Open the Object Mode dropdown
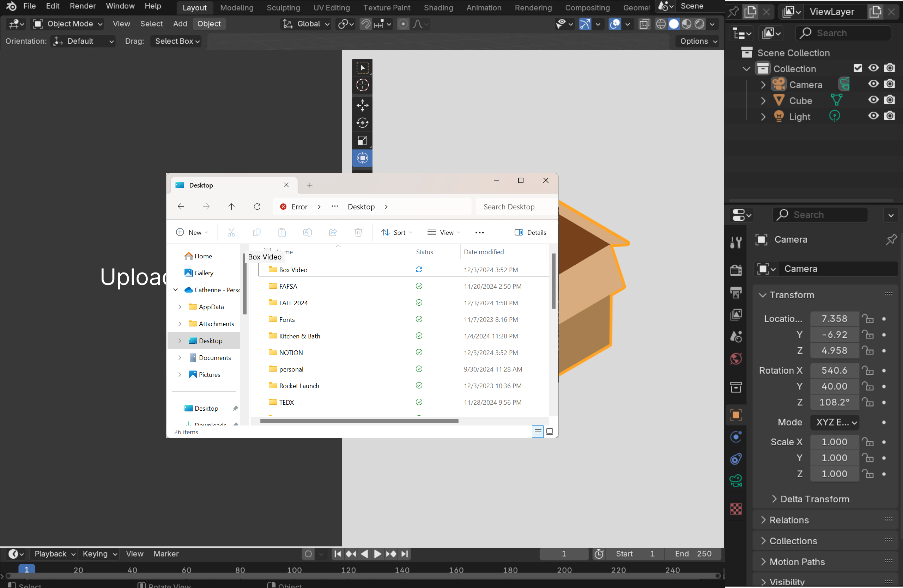 click(x=68, y=24)
